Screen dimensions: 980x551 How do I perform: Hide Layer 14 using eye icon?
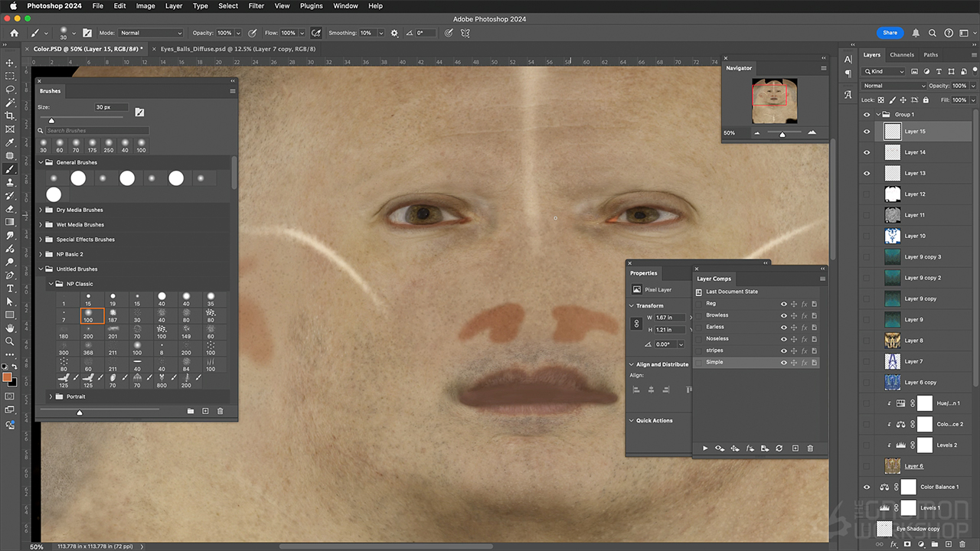pos(867,152)
